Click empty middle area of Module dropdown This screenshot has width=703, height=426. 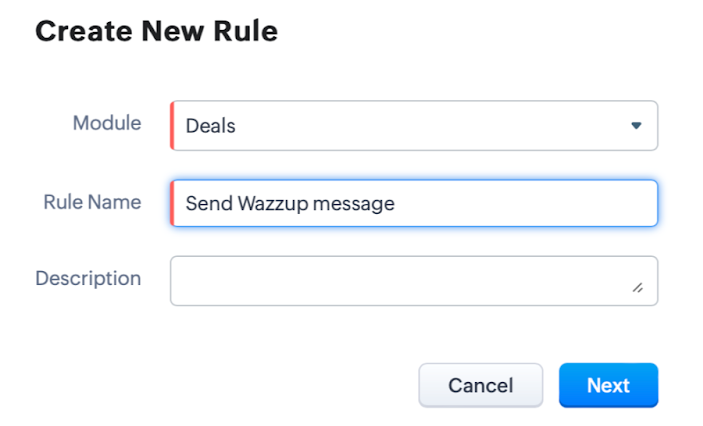coord(420,126)
